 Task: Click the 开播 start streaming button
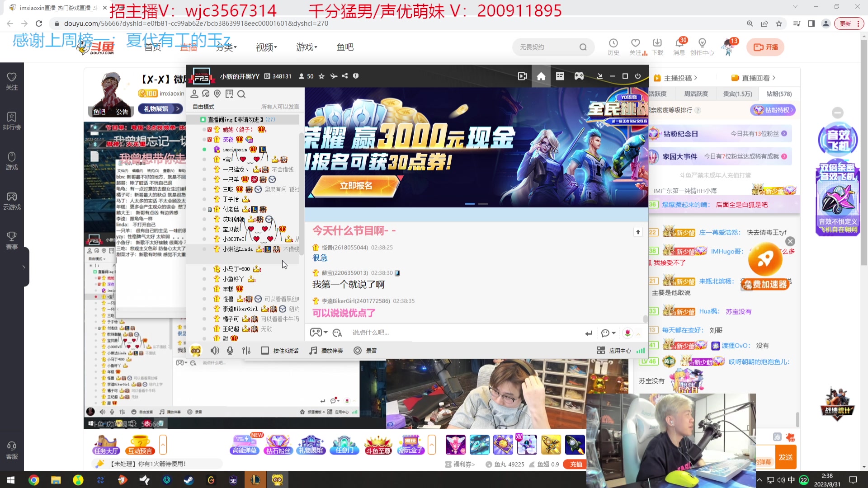765,47
